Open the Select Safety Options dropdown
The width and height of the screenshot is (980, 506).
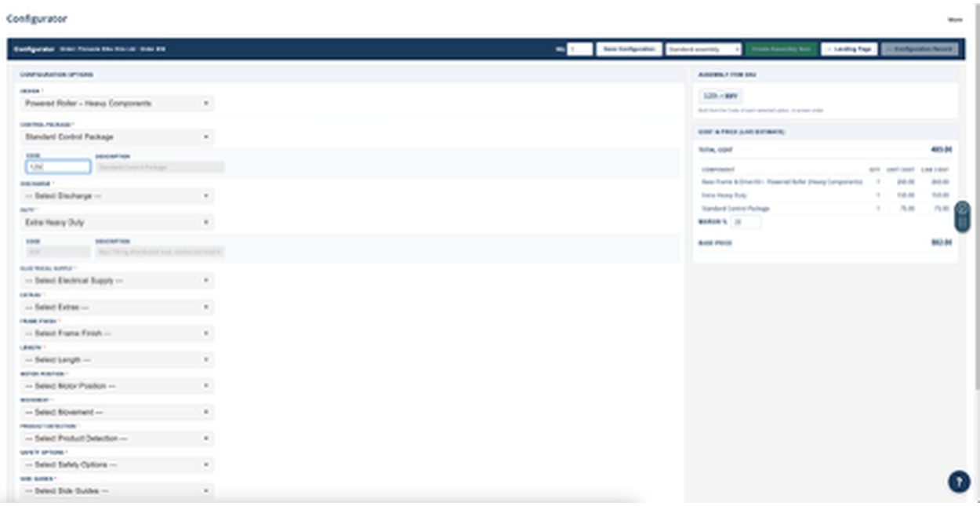click(117, 464)
